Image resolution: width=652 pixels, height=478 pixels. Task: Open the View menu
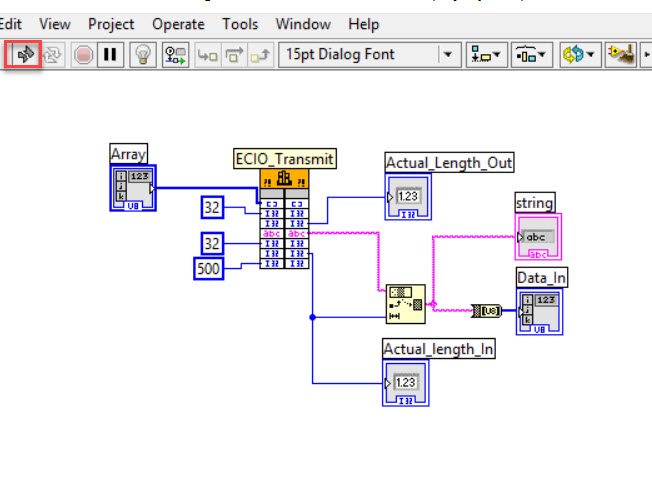55,24
